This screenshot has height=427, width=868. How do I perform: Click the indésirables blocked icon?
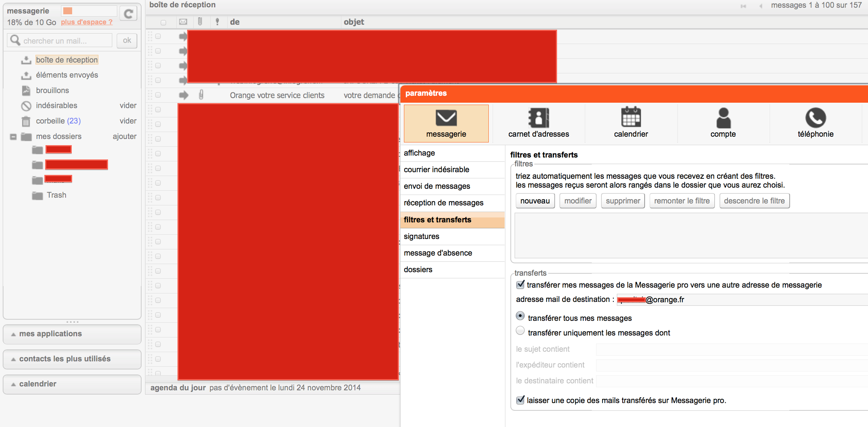pyautogui.click(x=26, y=106)
